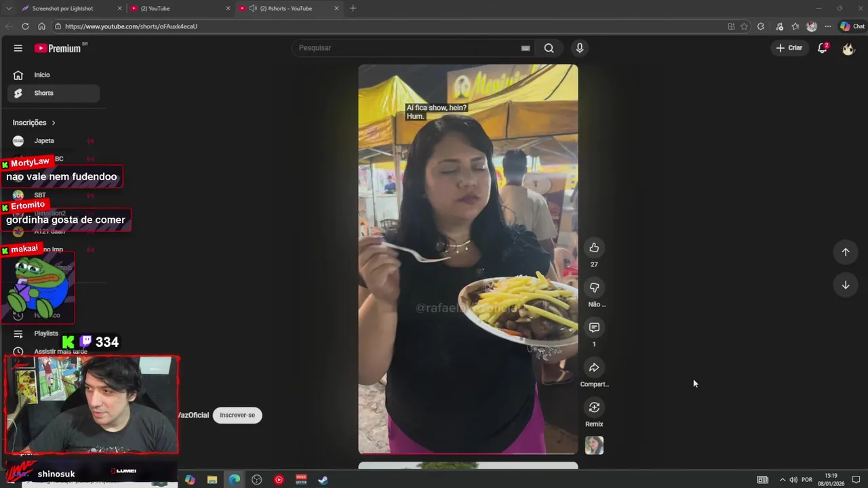Open the short's sound thumbnail
This screenshot has width=868, height=488.
[594, 445]
